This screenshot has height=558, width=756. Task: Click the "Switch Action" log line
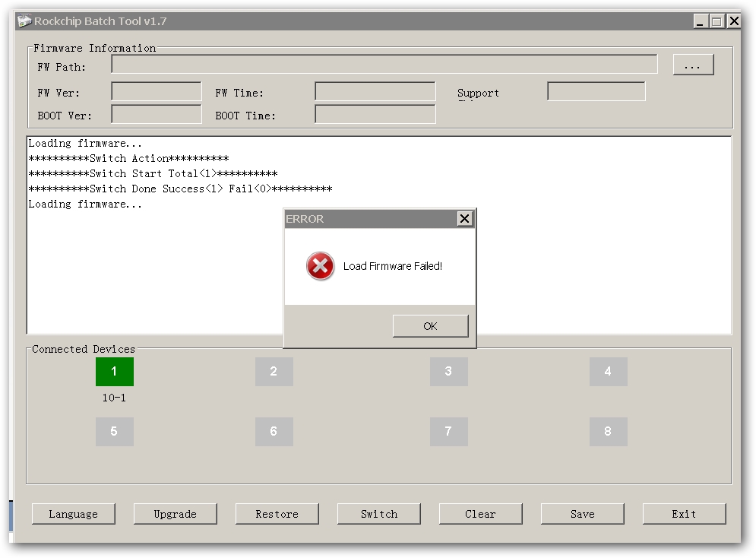(128, 158)
